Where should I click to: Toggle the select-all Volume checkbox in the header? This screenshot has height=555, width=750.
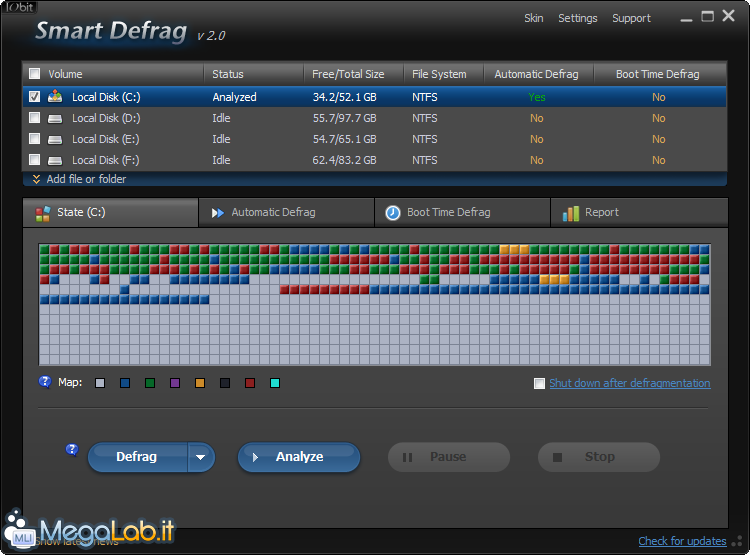34,74
